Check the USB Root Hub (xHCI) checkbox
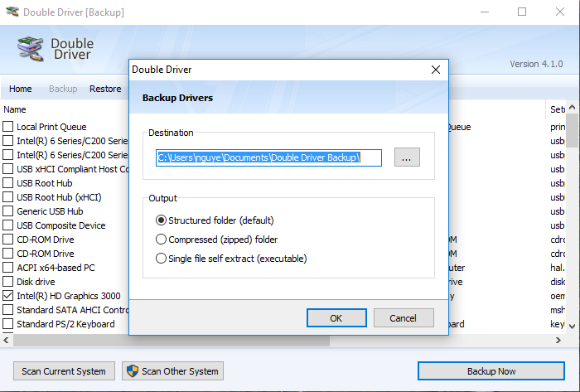Image resolution: width=580 pixels, height=392 pixels. tap(7, 196)
